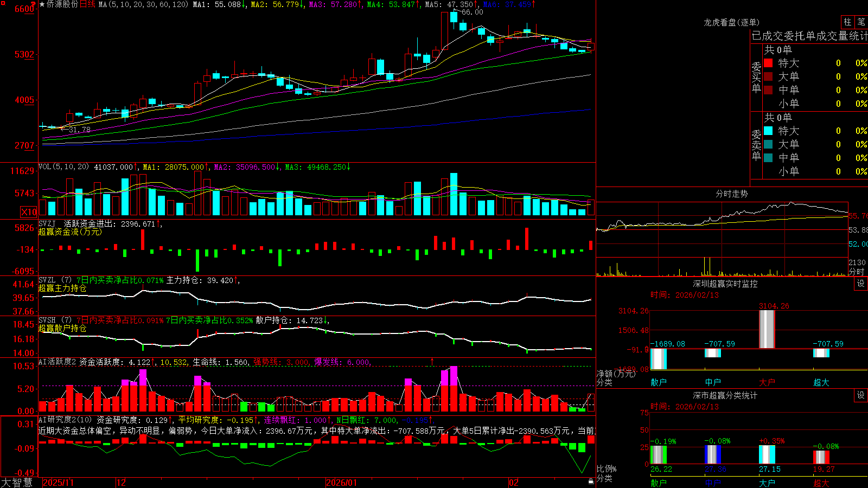Click the 散户 bar showing -1689.08
The width and height of the screenshot is (868, 488).
point(659,359)
